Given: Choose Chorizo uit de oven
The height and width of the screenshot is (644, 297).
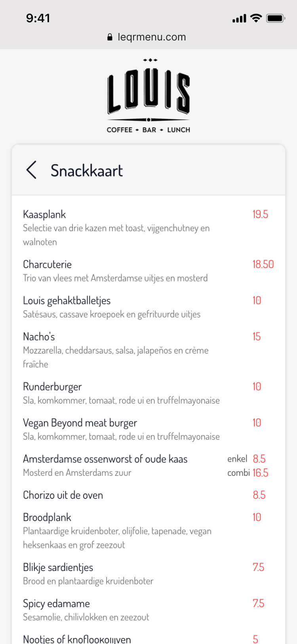Looking at the screenshot, I should 63,495.
